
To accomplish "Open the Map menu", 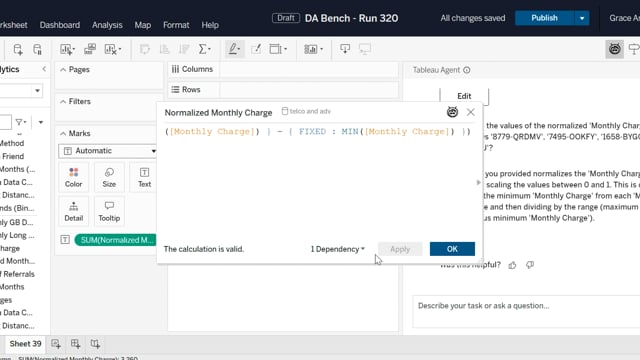I will click(x=142, y=25).
